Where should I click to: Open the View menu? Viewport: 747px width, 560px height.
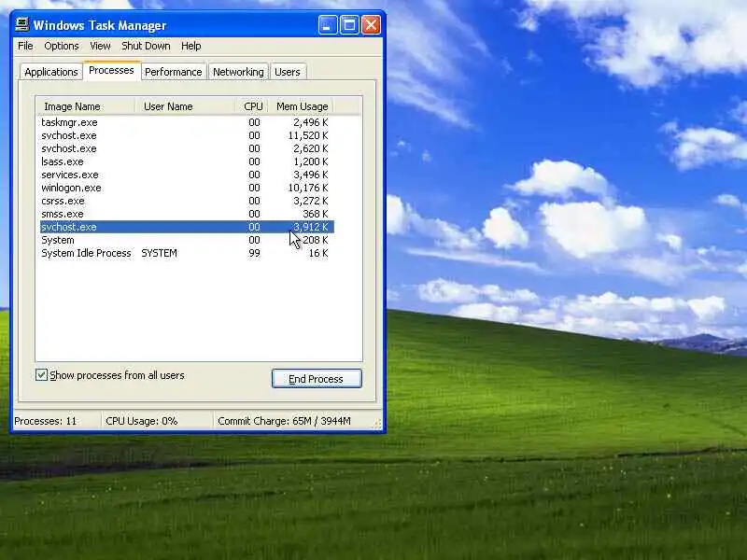tap(100, 46)
